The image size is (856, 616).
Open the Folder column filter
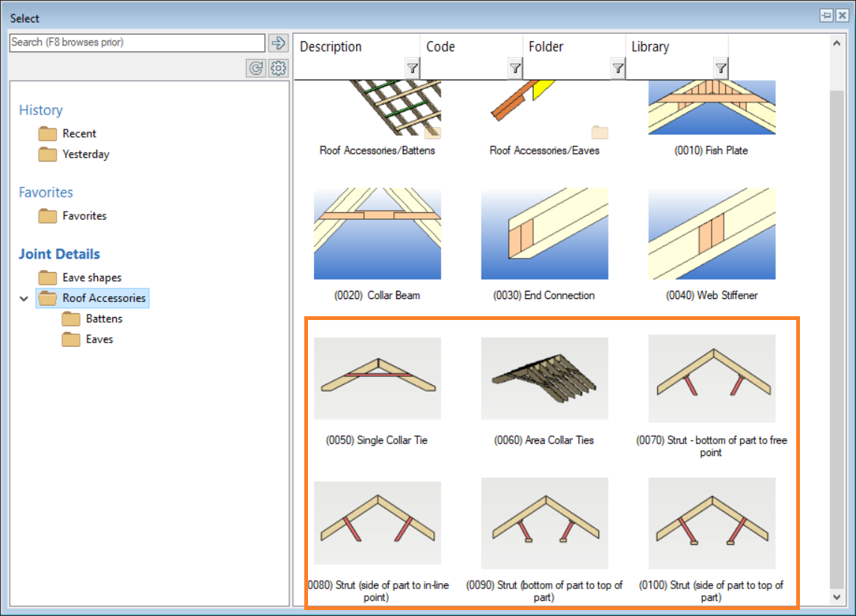(618, 68)
